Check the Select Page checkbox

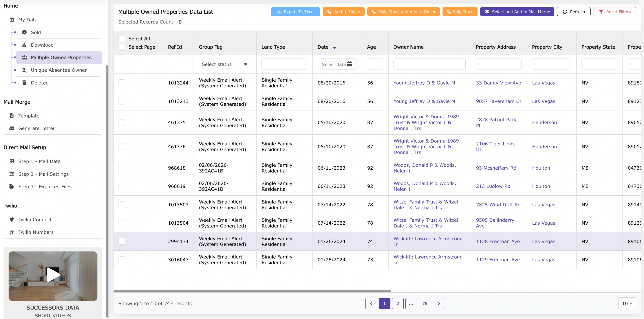click(122, 47)
